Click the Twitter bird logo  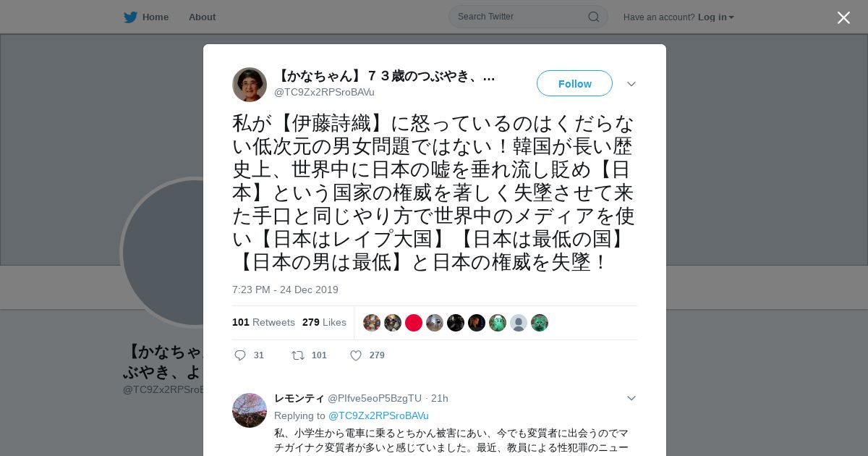[x=130, y=17]
